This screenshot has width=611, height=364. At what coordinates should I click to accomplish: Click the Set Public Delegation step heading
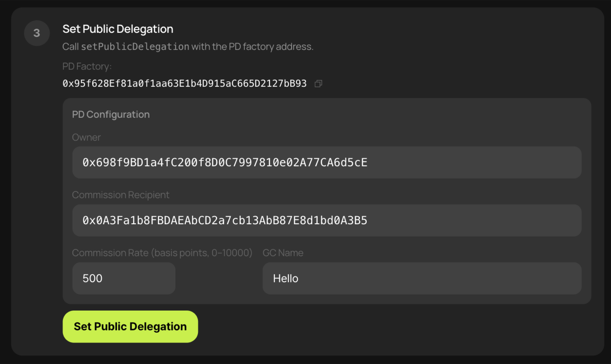coord(118,29)
